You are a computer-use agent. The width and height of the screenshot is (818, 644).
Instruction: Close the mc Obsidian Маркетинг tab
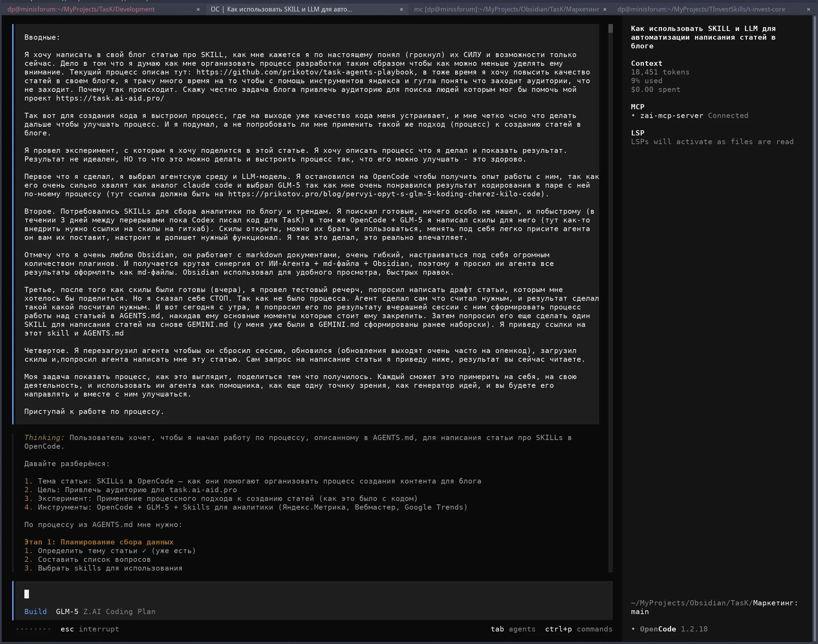605,9
